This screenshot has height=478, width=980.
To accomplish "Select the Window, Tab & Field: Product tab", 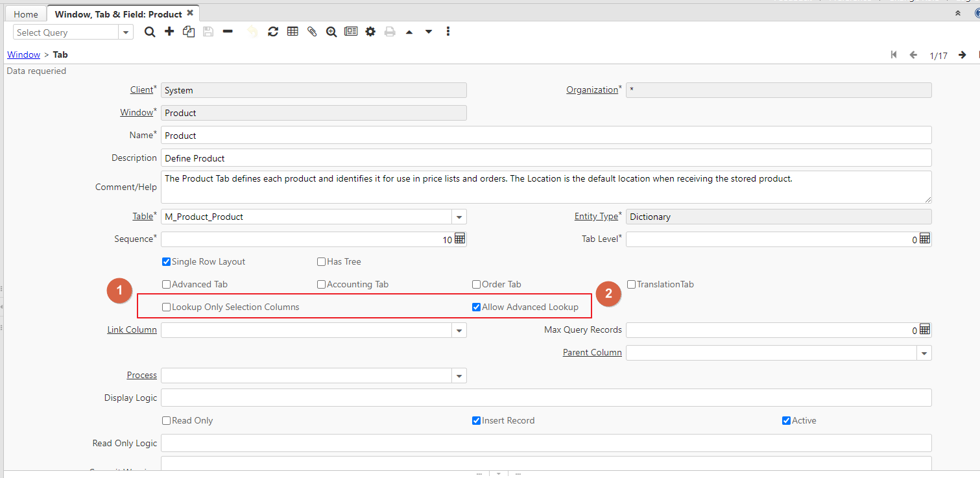I will (118, 14).
